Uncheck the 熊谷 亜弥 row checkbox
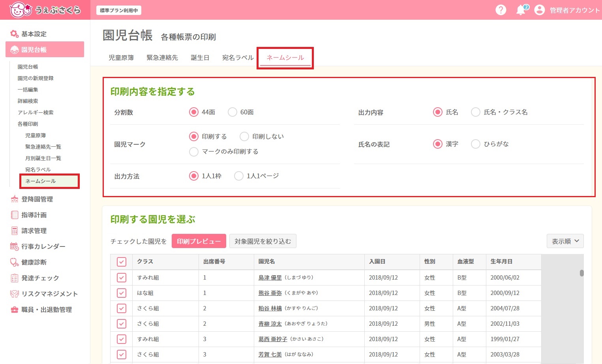Image resolution: width=602 pixels, height=364 pixels. [122, 293]
